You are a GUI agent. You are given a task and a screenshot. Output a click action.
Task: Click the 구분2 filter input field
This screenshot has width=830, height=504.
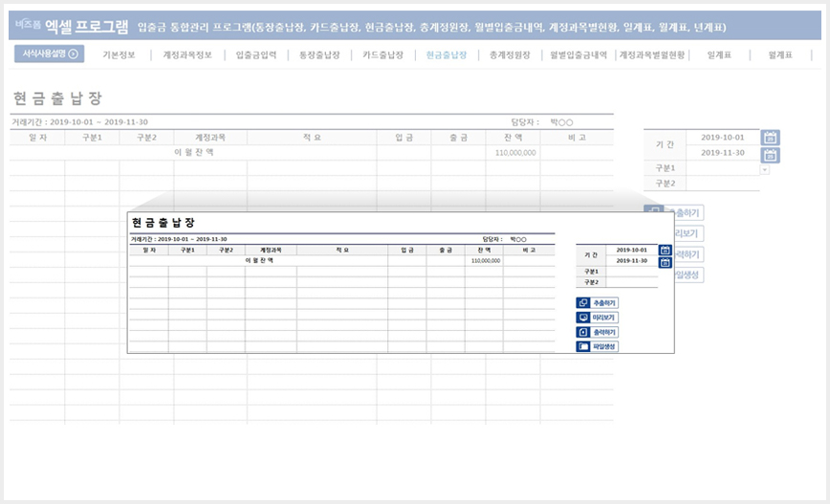[723, 184]
